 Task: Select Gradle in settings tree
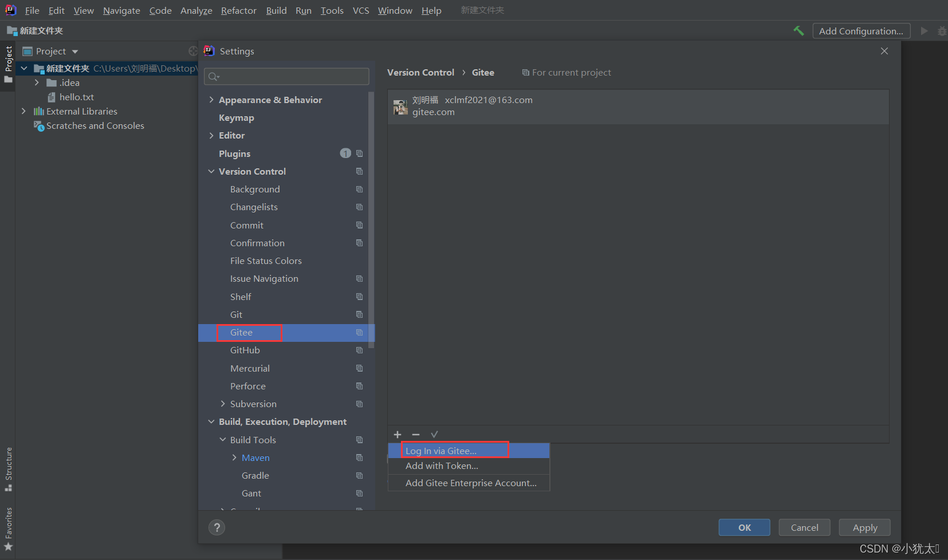(255, 475)
